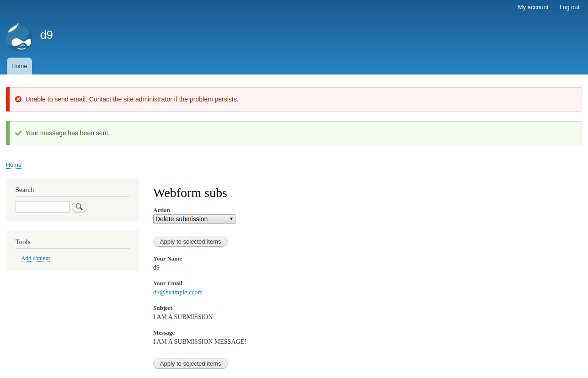Screen dimensions: 588x378
Task: Click the green checkmark success icon
Action: 18,133
